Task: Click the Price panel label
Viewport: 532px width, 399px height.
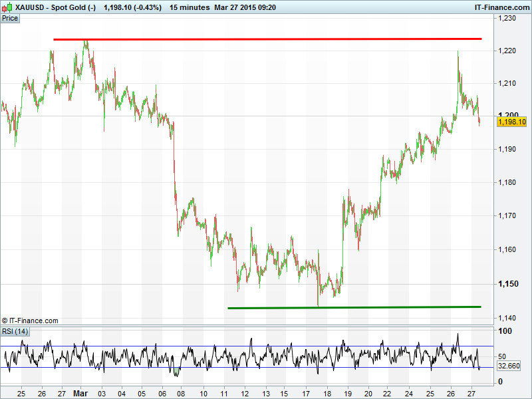Action: [10, 18]
